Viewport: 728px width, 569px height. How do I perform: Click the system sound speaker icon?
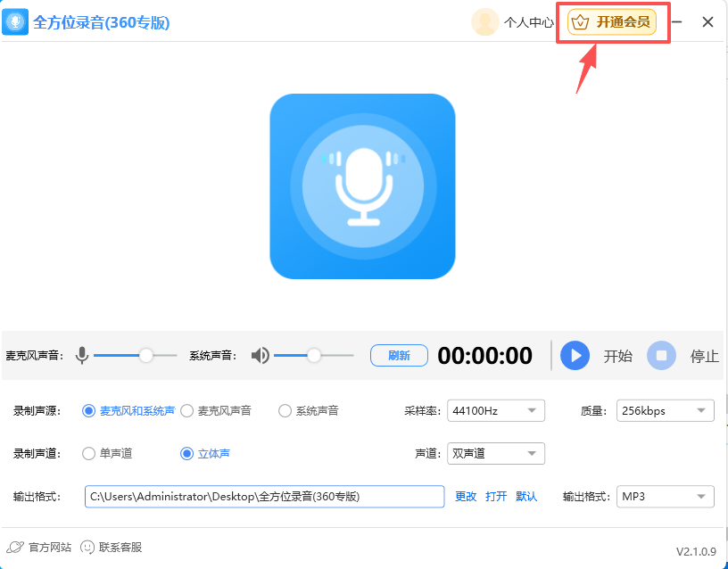click(260, 355)
